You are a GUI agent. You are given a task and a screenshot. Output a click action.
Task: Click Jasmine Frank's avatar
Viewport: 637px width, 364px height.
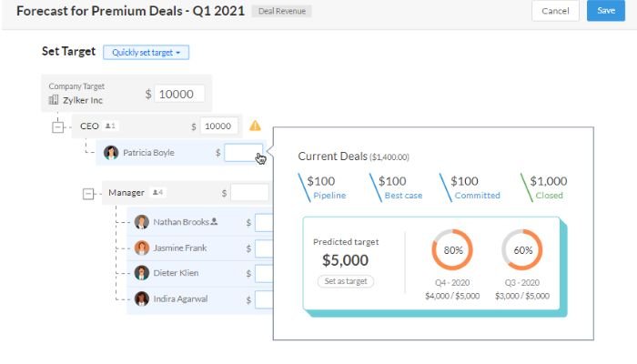[x=141, y=248]
